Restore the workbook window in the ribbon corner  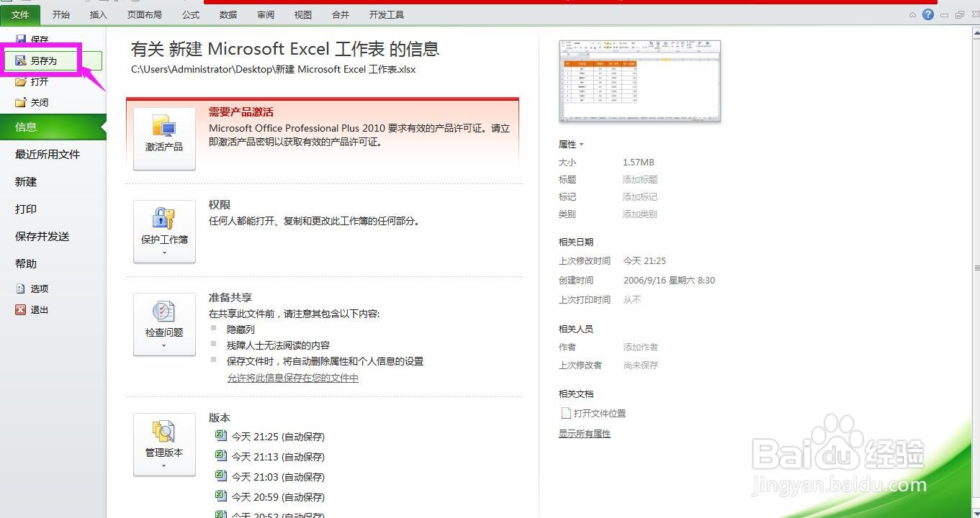pos(960,14)
